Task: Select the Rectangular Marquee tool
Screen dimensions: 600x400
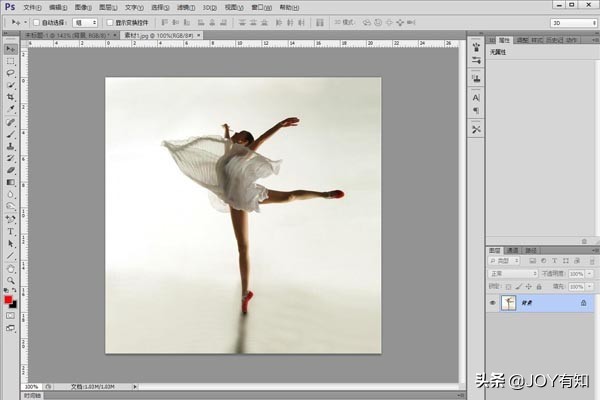Action: (10, 61)
